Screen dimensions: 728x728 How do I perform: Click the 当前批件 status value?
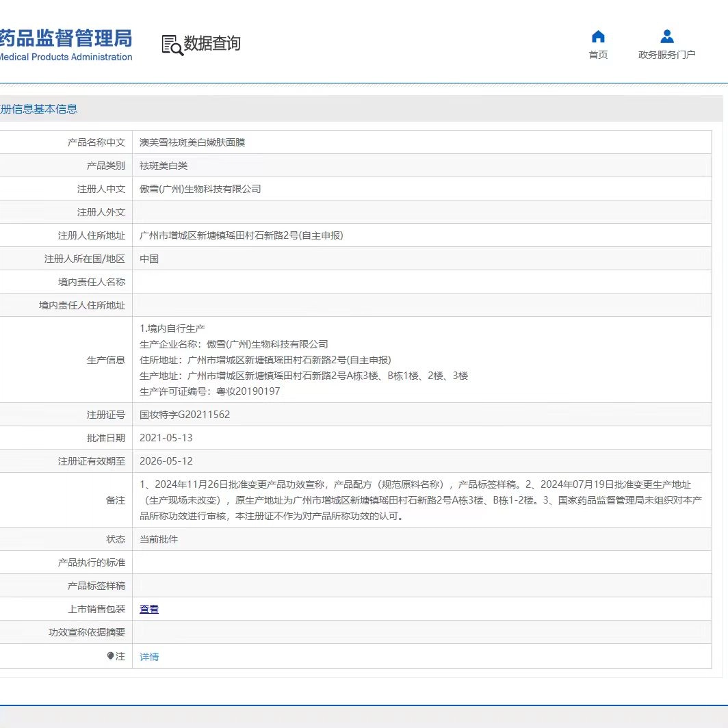point(159,539)
